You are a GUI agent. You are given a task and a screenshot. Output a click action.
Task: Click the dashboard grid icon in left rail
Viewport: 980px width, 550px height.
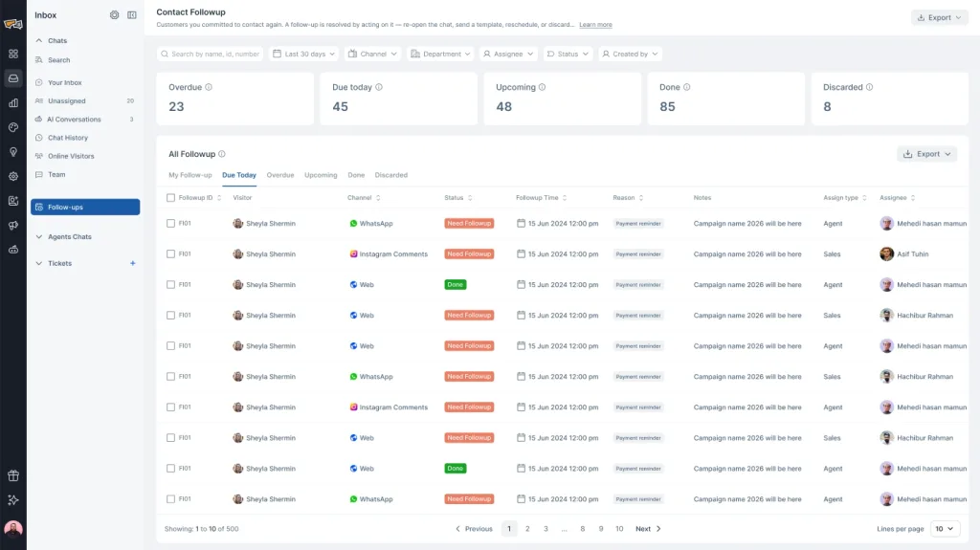coord(13,54)
